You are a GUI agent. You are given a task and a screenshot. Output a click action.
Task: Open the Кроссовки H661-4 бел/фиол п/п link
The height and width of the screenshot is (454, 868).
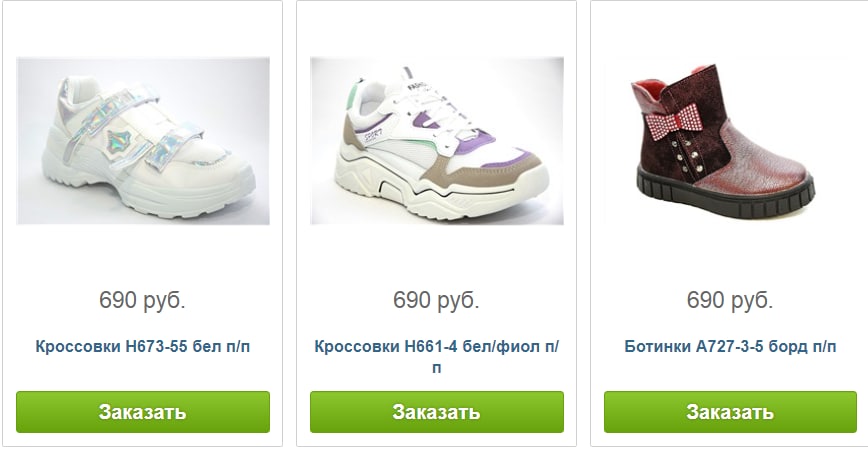coord(437,357)
